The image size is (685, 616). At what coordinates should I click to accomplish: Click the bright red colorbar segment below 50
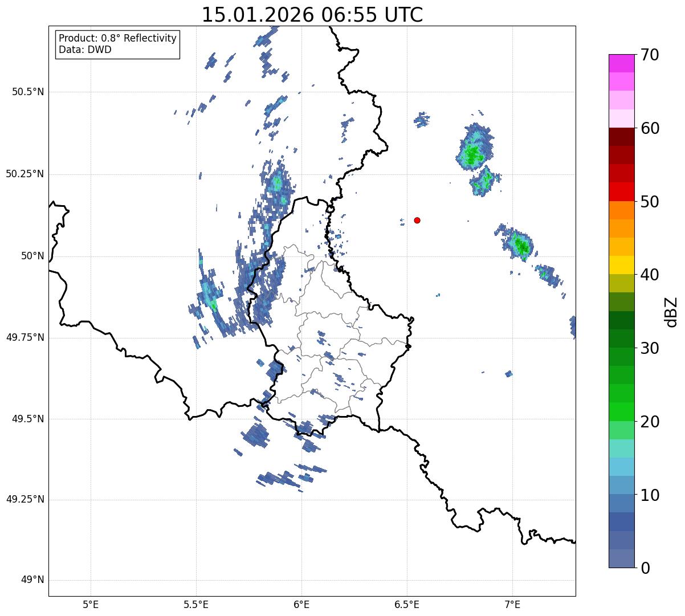pos(621,192)
